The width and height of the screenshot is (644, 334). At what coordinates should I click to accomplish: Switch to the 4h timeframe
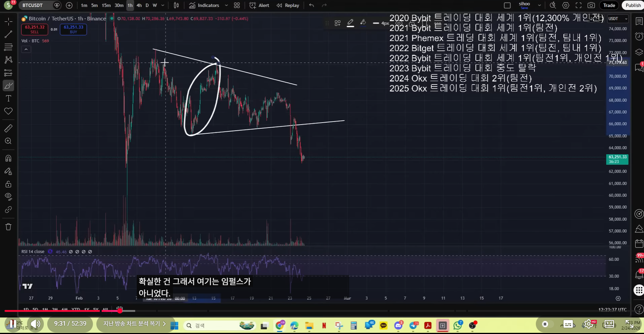[139, 5]
